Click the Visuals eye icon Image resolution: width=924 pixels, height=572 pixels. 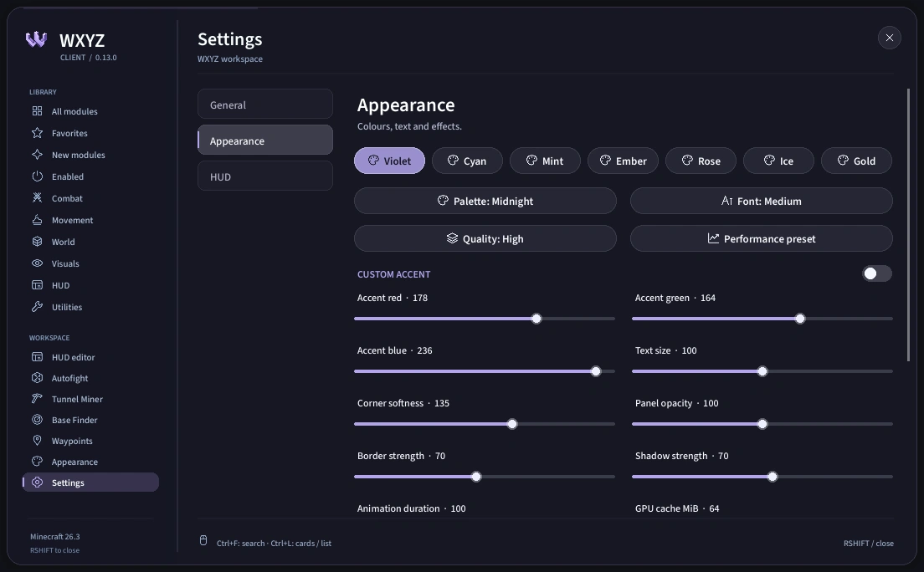[37, 263]
